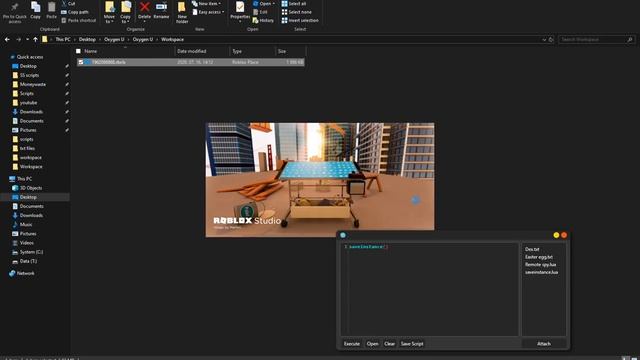The image size is (640, 360).
Task: Click the Roblox Place type cell of the file
Action: click(x=245, y=62)
